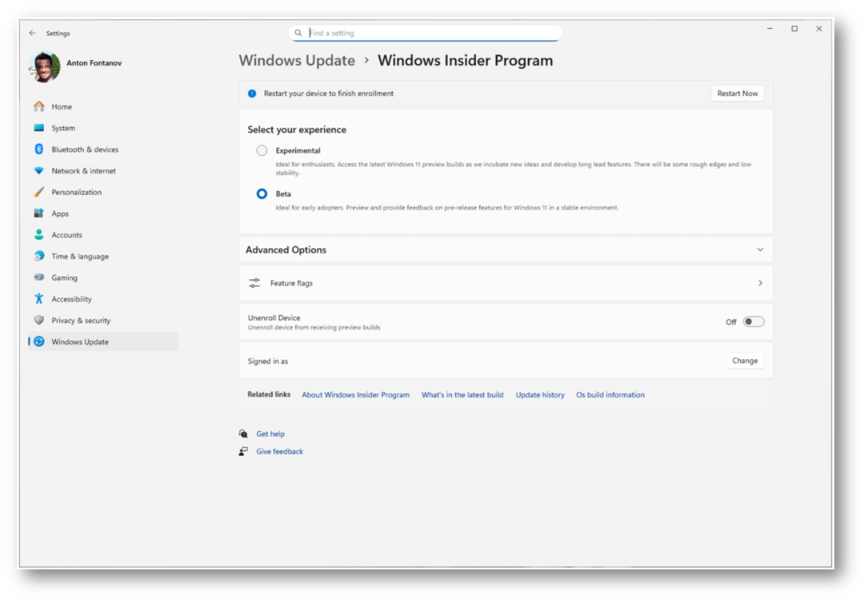868x603 pixels.
Task: Select the Experimental radio button
Action: click(262, 150)
